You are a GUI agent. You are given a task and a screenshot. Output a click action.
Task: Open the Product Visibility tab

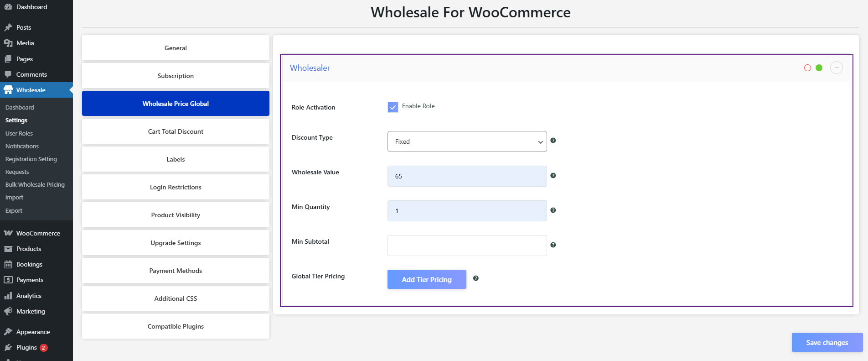tap(176, 215)
